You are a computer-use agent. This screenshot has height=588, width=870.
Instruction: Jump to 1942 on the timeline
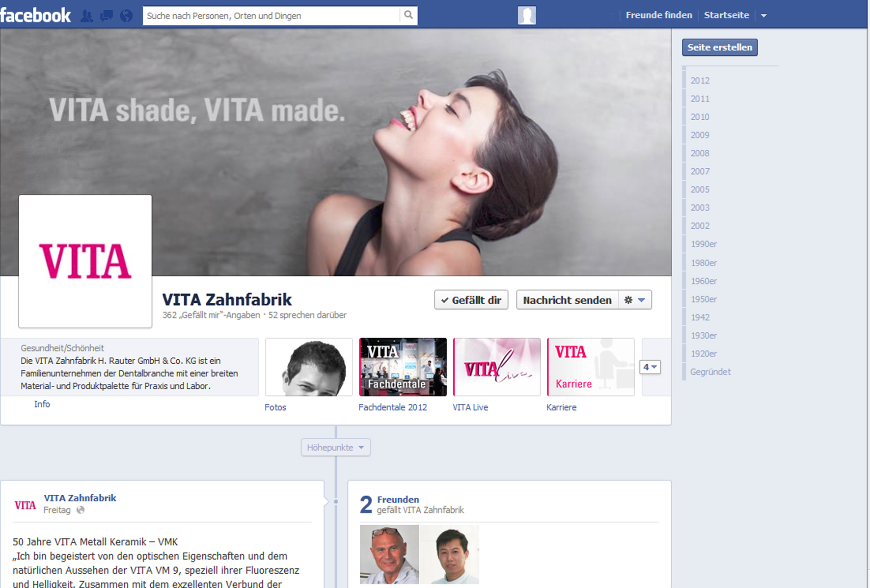coord(700,317)
